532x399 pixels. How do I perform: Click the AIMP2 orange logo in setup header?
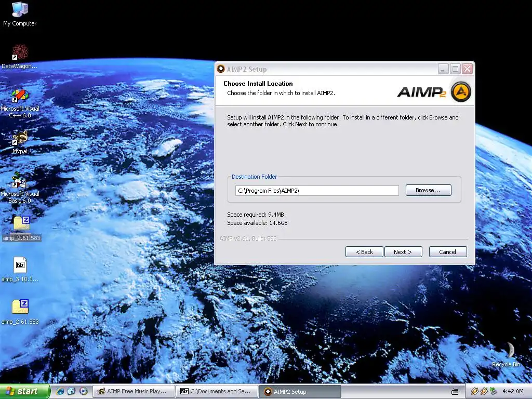[x=461, y=91]
